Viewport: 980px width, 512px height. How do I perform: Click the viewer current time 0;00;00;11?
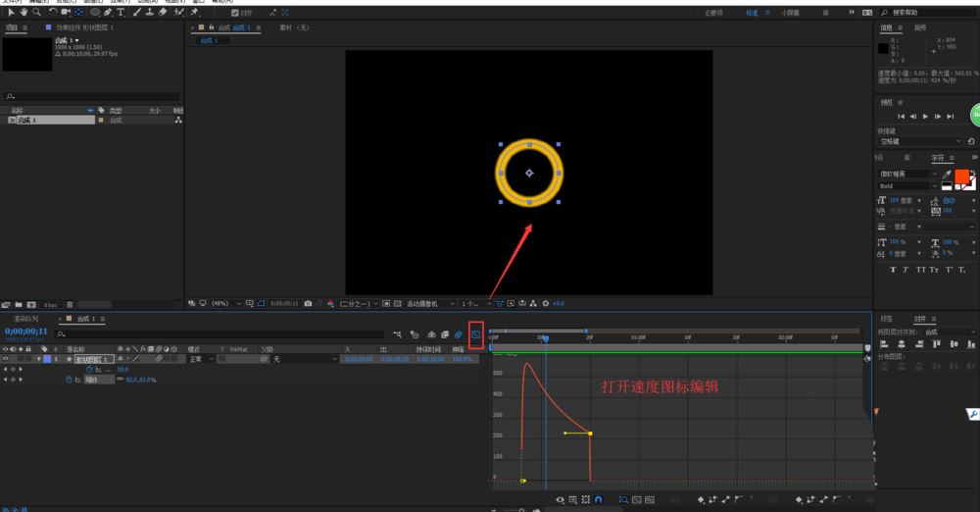coord(284,303)
